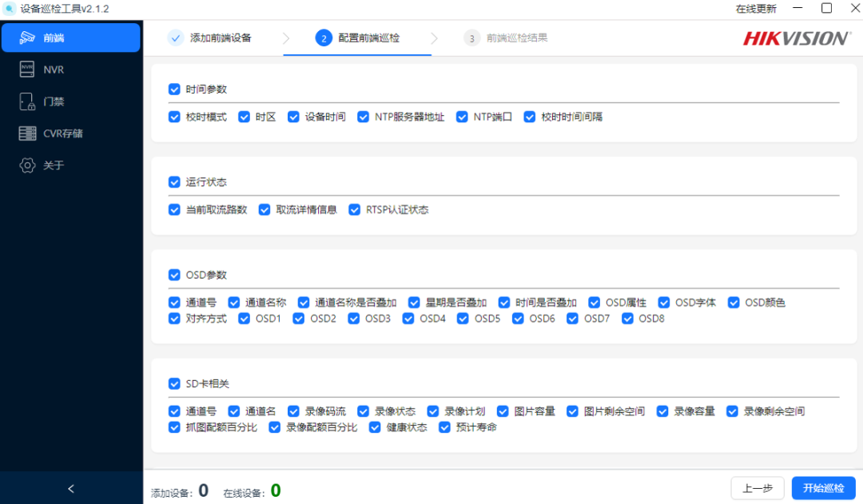Toggle OSD6 checkbox
Screen dimensions: 863x504
[x=518, y=319]
